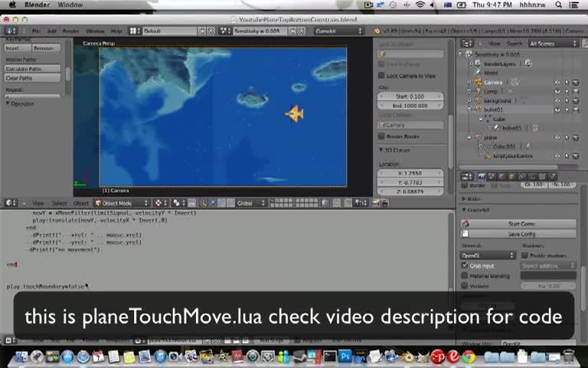Click the 3D Cursor X location field
Screen dimensions: 588x368
[410, 173]
